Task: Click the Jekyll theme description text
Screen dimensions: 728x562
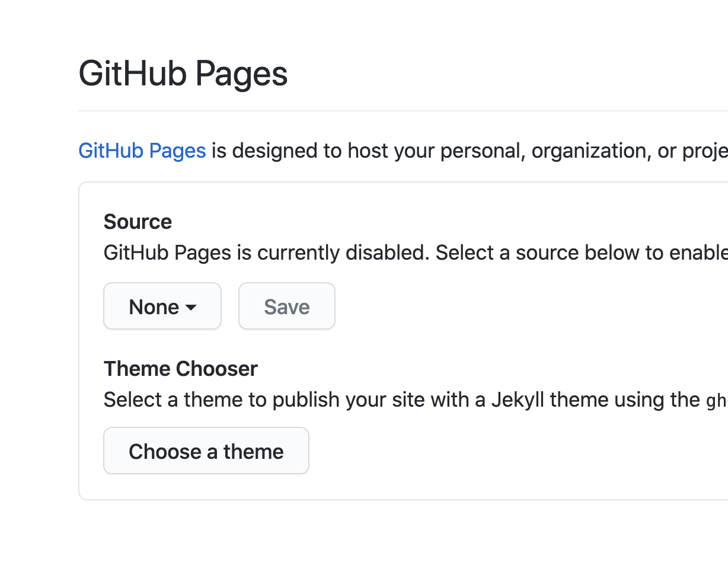Action: pos(356,399)
